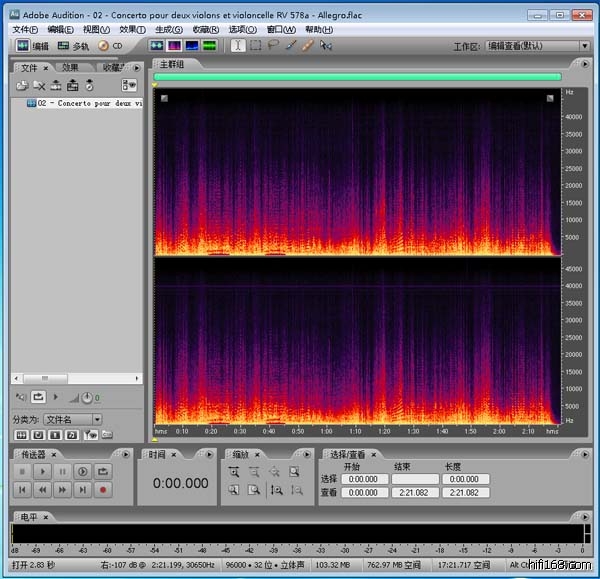Click the Import File folder icon
Viewport: 600px width, 579px height.
click(23, 86)
